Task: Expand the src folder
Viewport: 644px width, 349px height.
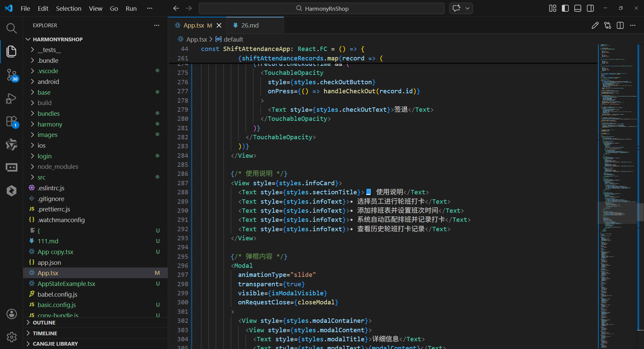Action: 95,177
